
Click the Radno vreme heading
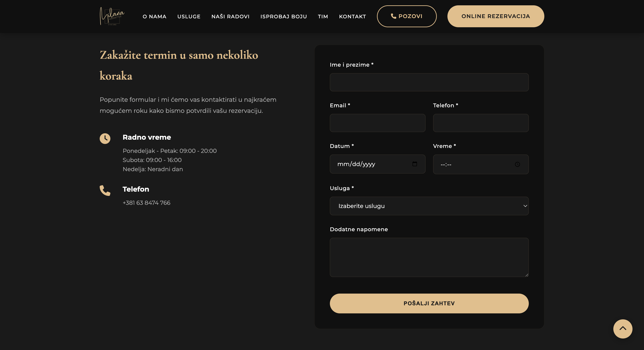147,137
